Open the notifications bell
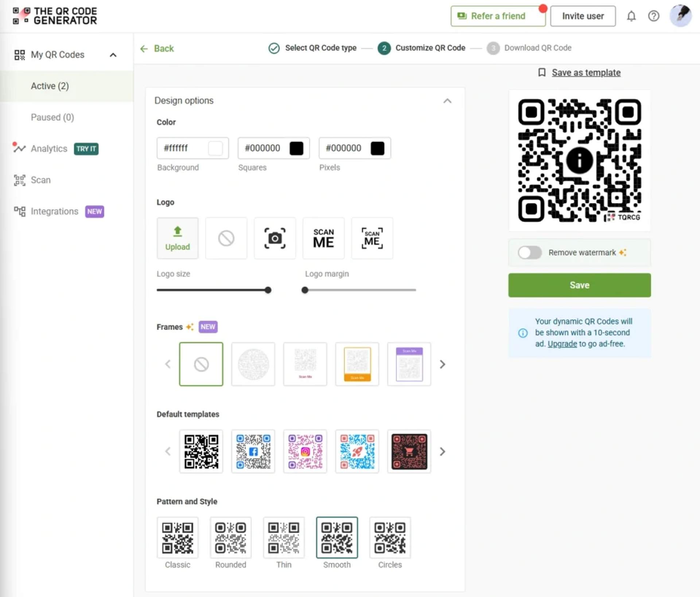The height and width of the screenshot is (597, 700). pyautogui.click(x=631, y=16)
